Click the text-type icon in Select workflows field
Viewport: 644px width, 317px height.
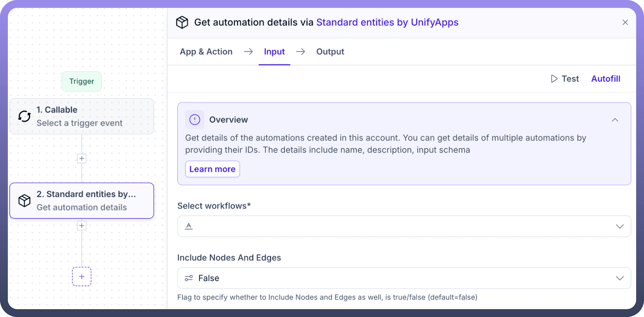point(189,226)
